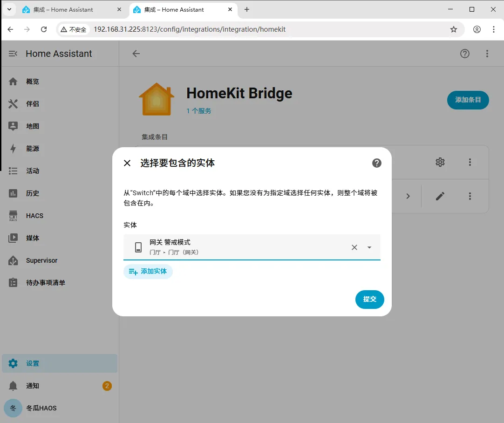The width and height of the screenshot is (504, 423).
Task: Open the page overflow menu in header
Action: [487, 54]
